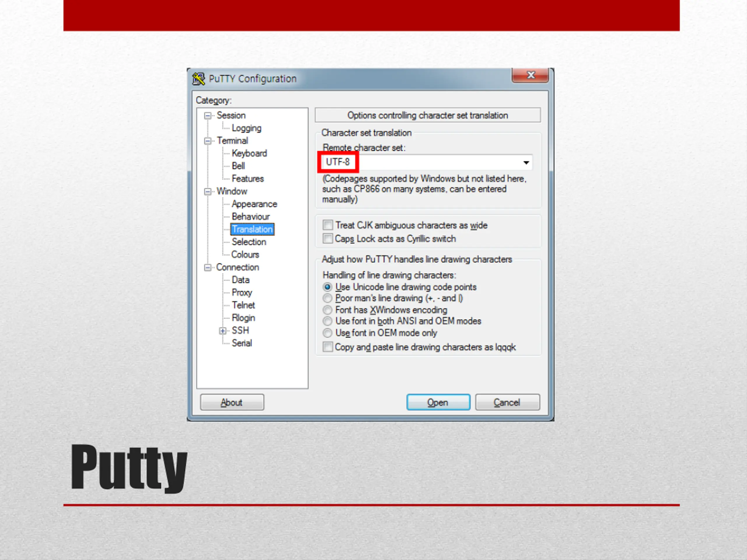747x560 pixels.
Task: Select Connection category
Action: [238, 267]
